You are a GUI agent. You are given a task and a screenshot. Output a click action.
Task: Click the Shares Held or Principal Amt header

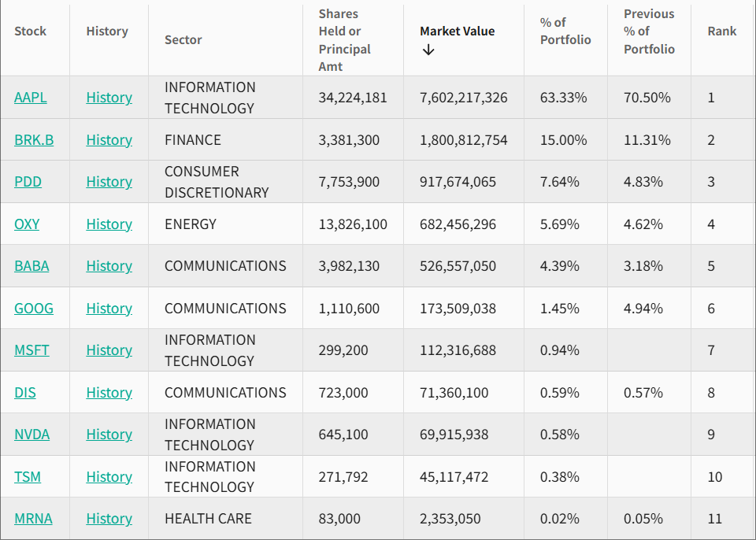pos(344,40)
